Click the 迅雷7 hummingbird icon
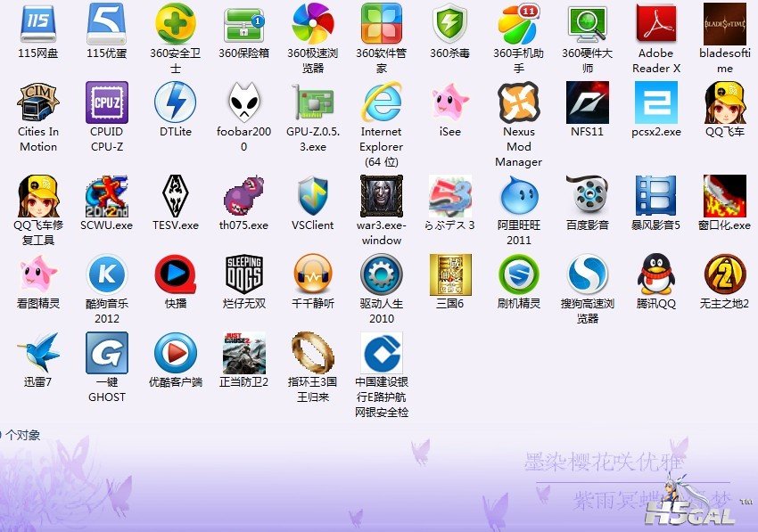This screenshot has width=758, height=532. click(38, 352)
